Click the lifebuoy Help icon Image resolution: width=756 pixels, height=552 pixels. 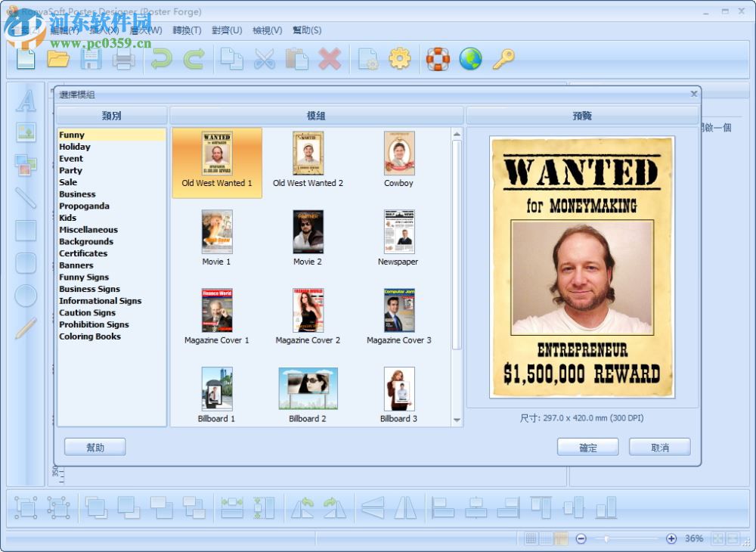coord(438,59)
